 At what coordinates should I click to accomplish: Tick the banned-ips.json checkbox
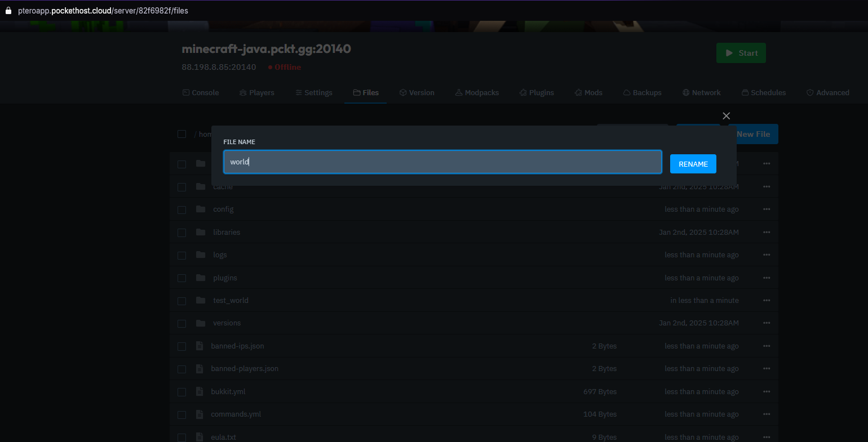(x=181, y=346)
